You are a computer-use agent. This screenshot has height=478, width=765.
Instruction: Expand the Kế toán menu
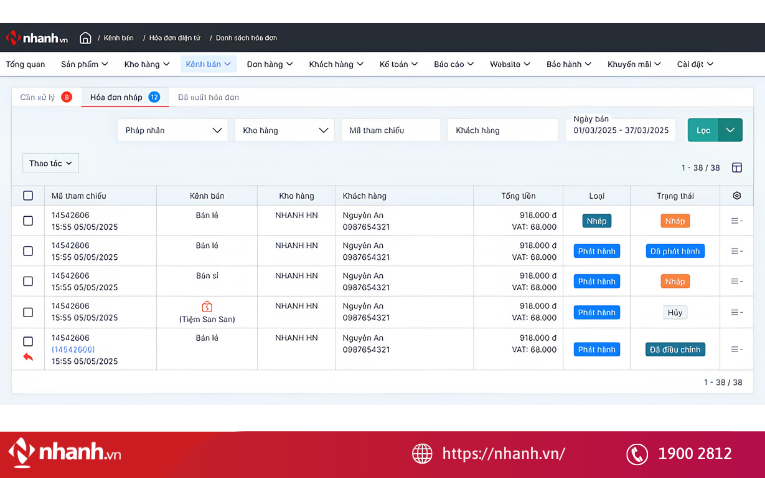click(x=399, y=64)
